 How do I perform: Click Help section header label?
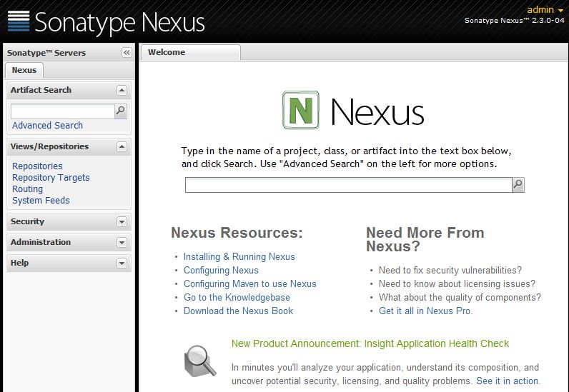click(19, 263)
